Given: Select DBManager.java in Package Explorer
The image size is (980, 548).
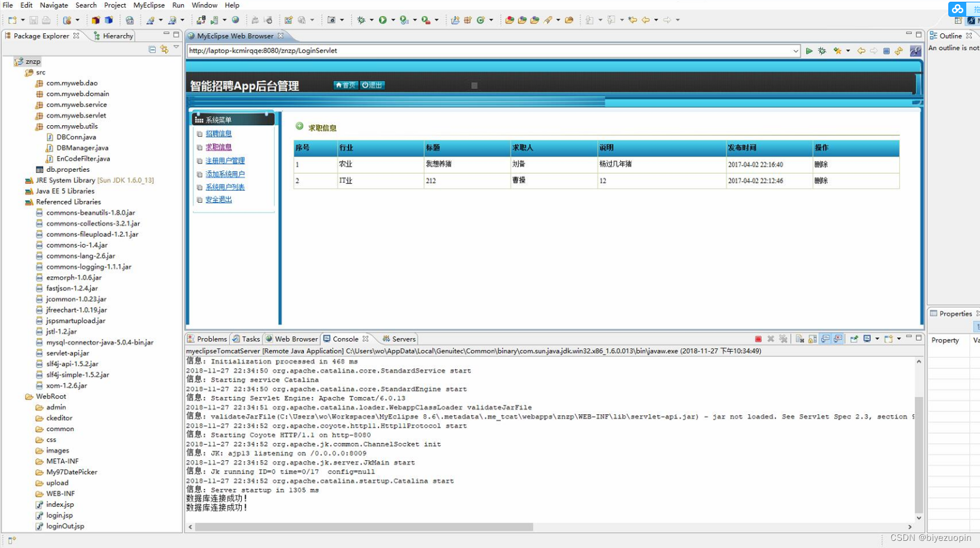Looking at the screenshot, I should (82, 148).
